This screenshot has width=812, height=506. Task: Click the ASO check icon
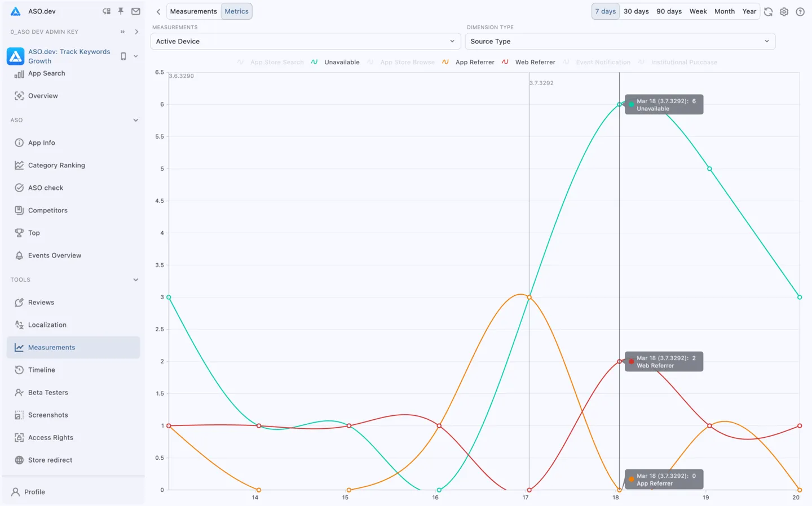tap(19, 188)
